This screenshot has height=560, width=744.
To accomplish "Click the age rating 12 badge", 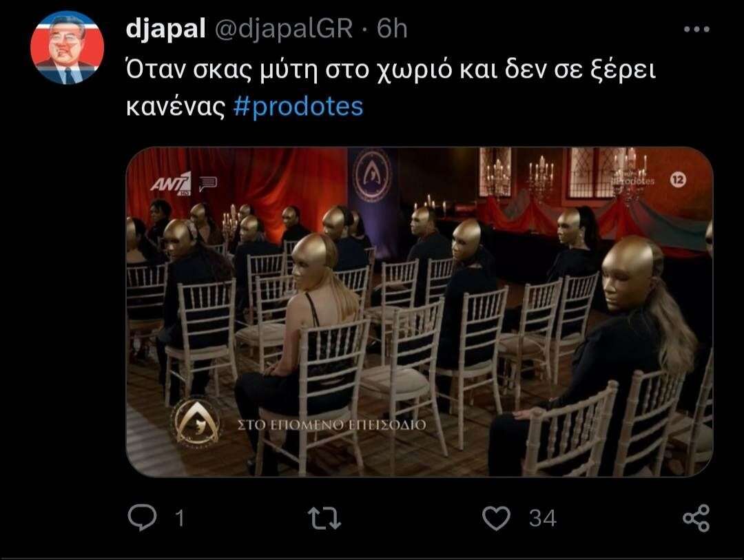I will coord(679,180).
